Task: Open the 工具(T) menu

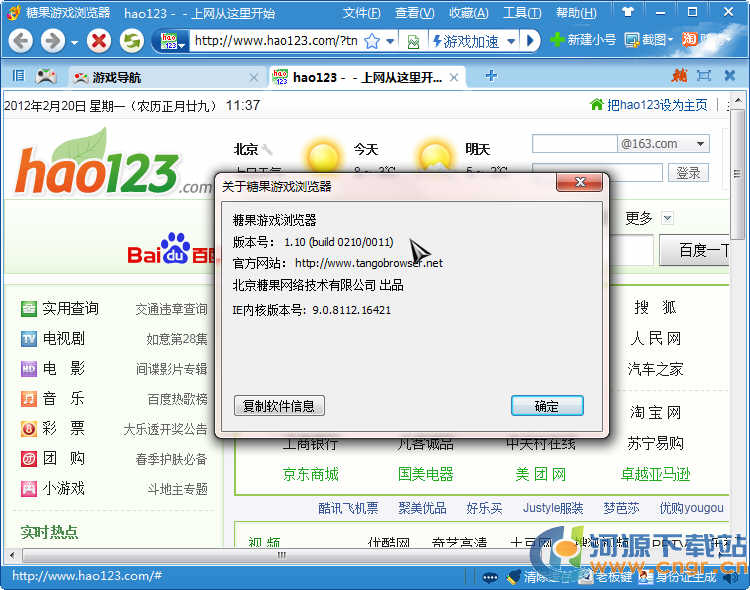Action: (522, 13)
